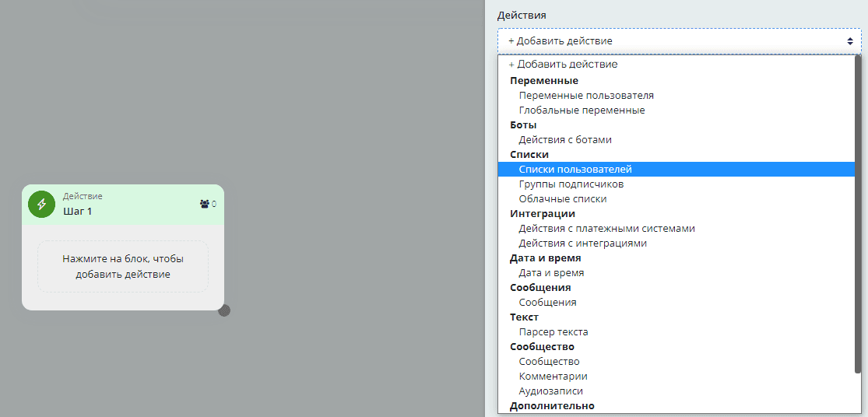Pick the Комментарии option
The width and height of the screenshot is (868, 417).
coord(553,377)
